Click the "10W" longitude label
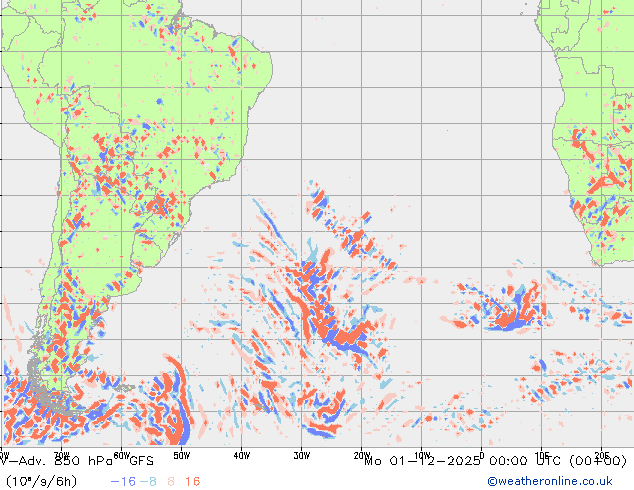Screen dimensions: 634x490 pos(422,455)
